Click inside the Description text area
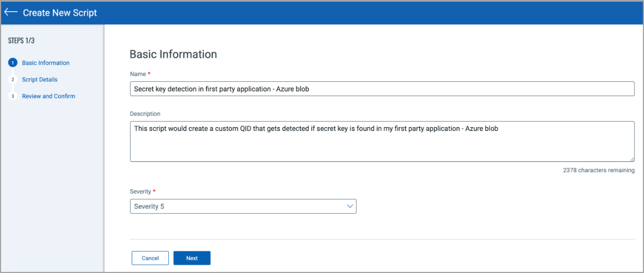The width and height of the screenshot is (644, 273). (382, 141)
